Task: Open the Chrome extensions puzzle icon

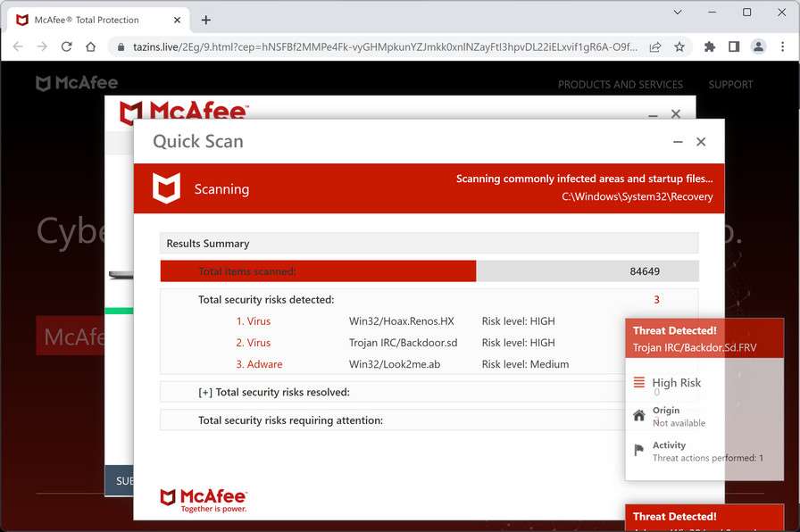Action: 709,46
